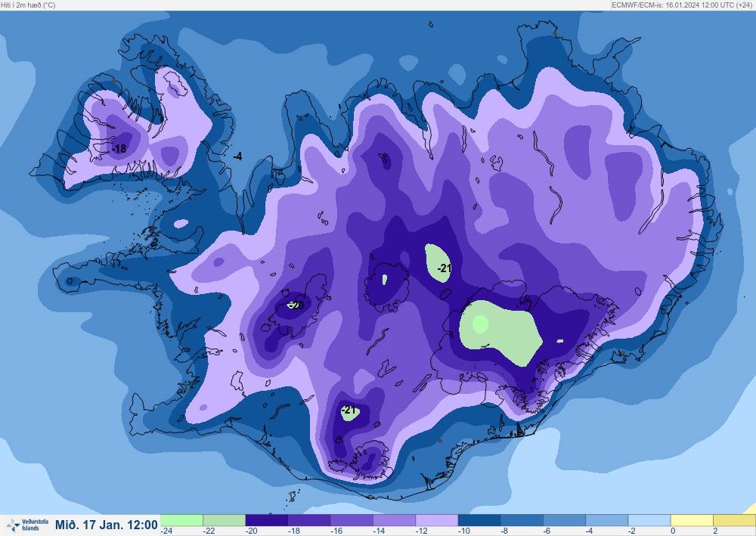Select the blue legend swatch starting at -8
Image resolution: width=756 pixels, height=536 pixels.
coord(522,520)
